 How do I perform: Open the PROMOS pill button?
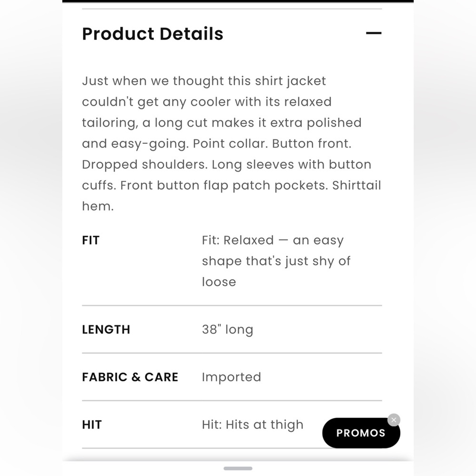click(361, 433)
